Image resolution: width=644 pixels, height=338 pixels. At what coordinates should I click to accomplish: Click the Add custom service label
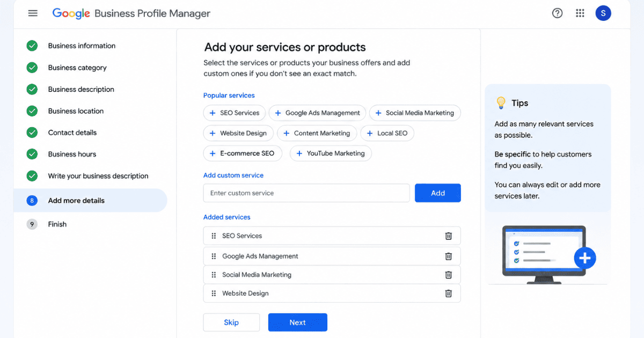[233, 175]
